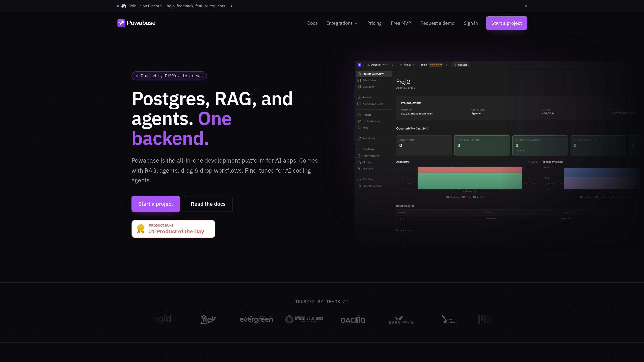The image size is (644, 362).
Task: Expand the Integrations dropdown menu
Action: point(342,23)
